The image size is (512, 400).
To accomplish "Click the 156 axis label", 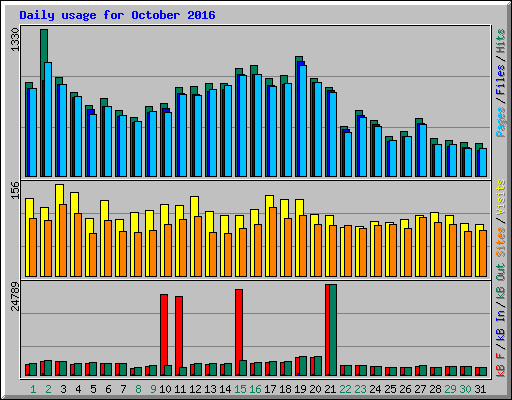I will click(x=15, y=190).
